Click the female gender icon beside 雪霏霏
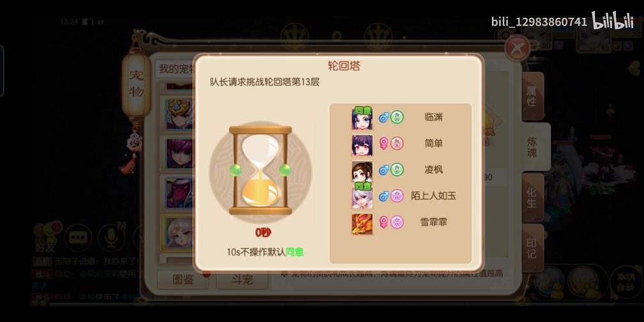 tap(383, 223)
